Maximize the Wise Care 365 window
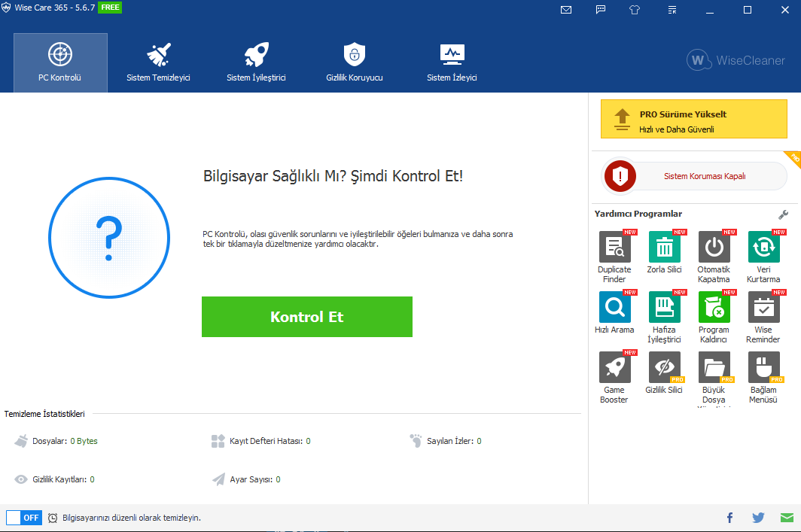This screenshot has width=801, height=532. (x=748, y=10)
